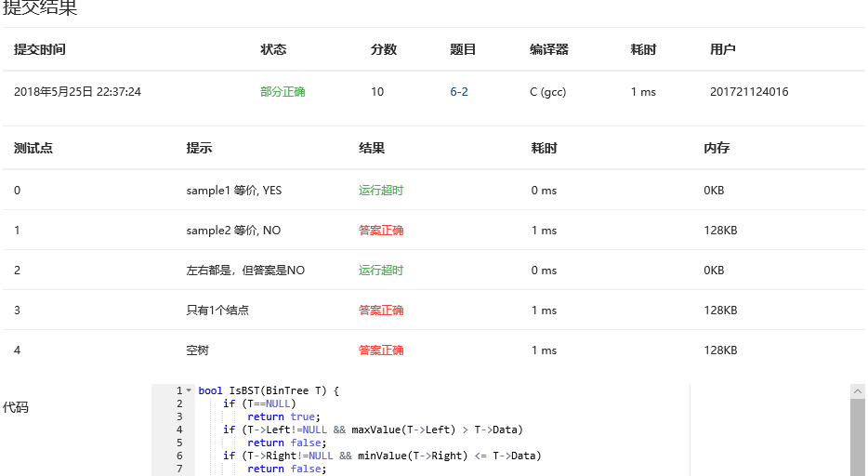Screen dimensions: 868x476
Task: Click 答案正确 result of test point 1
Action: coord(381,231)
